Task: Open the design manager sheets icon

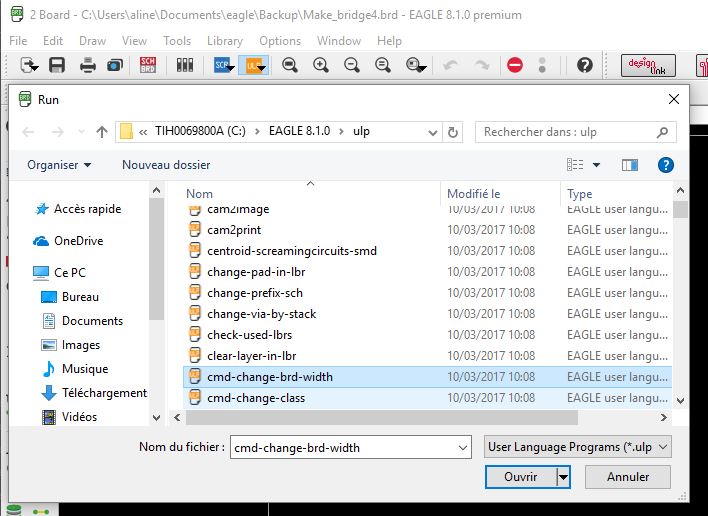Action: point(185,65)
